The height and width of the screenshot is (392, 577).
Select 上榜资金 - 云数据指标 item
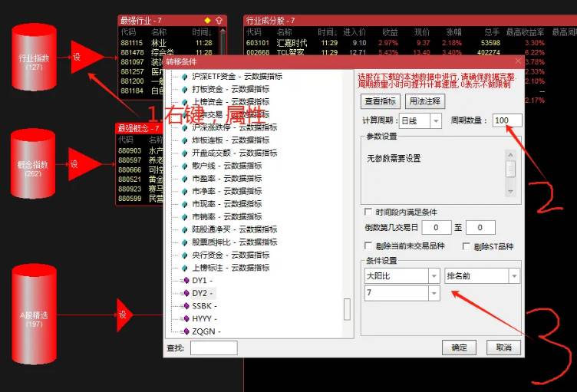point(231,102)
